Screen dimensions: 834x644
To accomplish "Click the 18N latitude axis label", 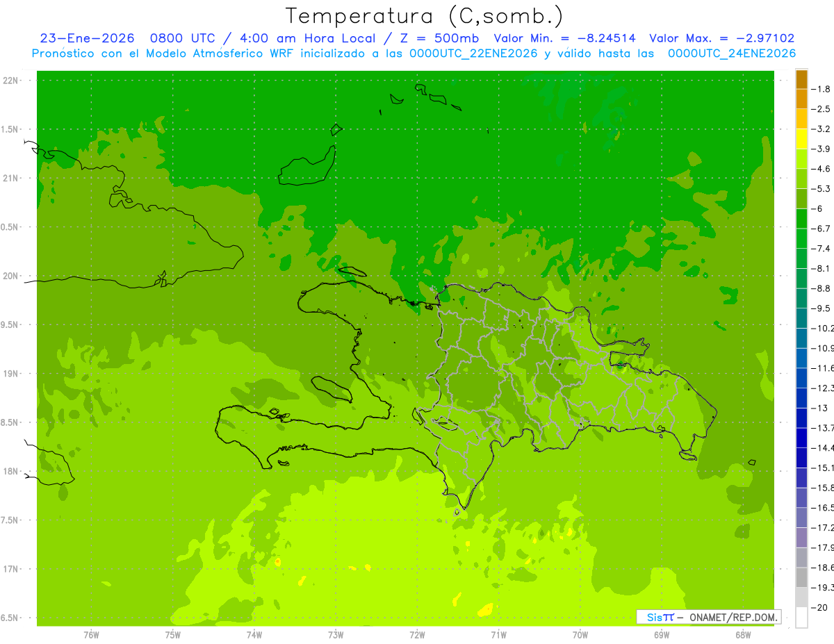I will (12, 471).
